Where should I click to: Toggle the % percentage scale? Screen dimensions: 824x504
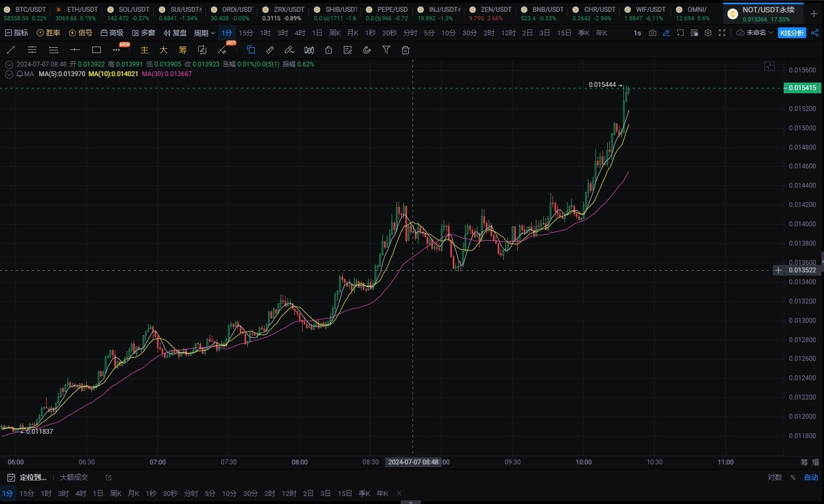(793, 477)
